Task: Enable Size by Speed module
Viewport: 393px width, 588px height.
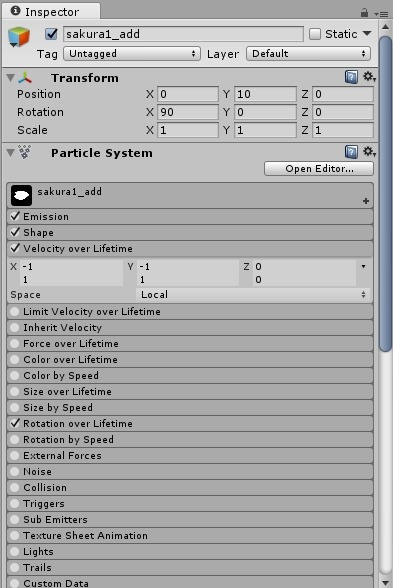Action: coord(15,408)
